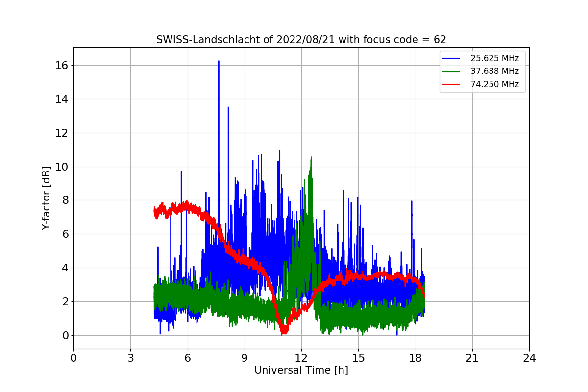Click x-axis tick label 3
This screenshot has height=392, width=588.
(130, 358)
